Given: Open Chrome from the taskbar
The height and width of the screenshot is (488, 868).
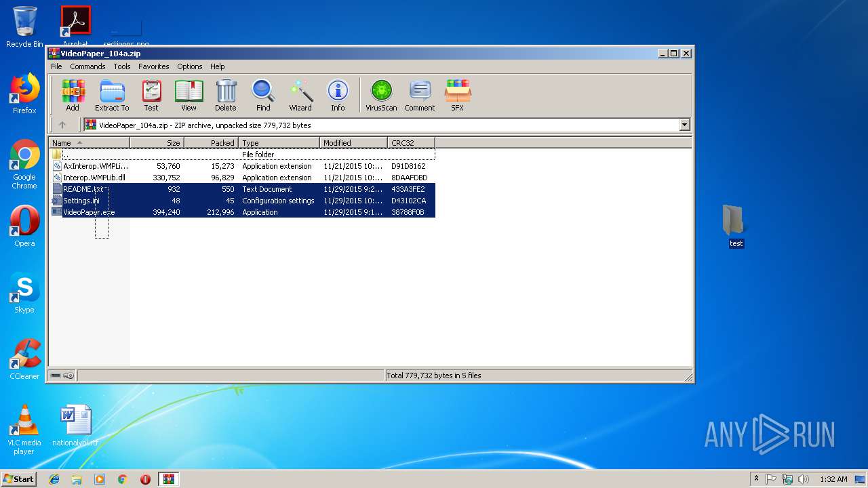Looking at the screenshot, I should pos(123,479).
